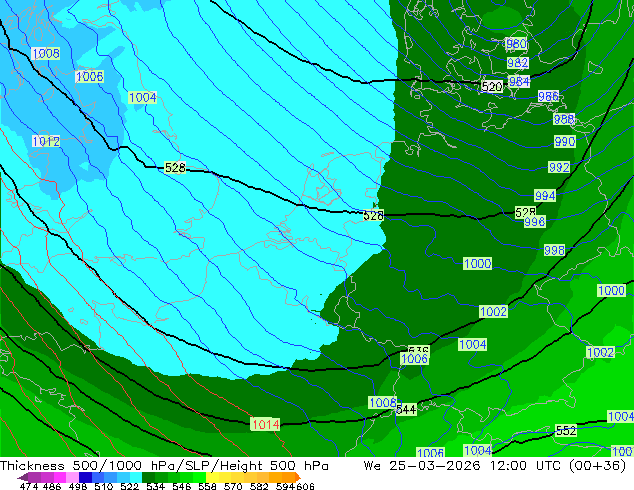The height and width of the screenshot is (490, 634).
Task: Click the 988 isobar label
Action: tap(564, 119)
